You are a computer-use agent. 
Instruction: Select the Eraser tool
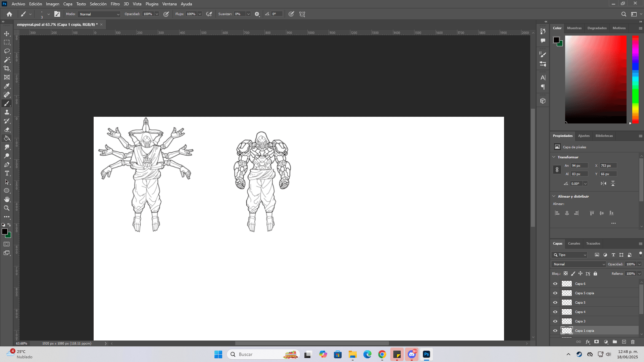[7, 130]
